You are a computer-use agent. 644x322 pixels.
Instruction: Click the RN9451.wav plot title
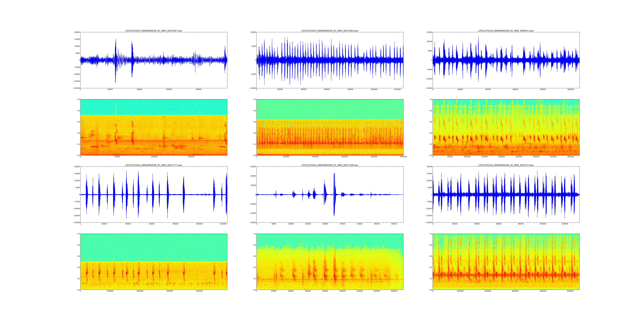506,31
